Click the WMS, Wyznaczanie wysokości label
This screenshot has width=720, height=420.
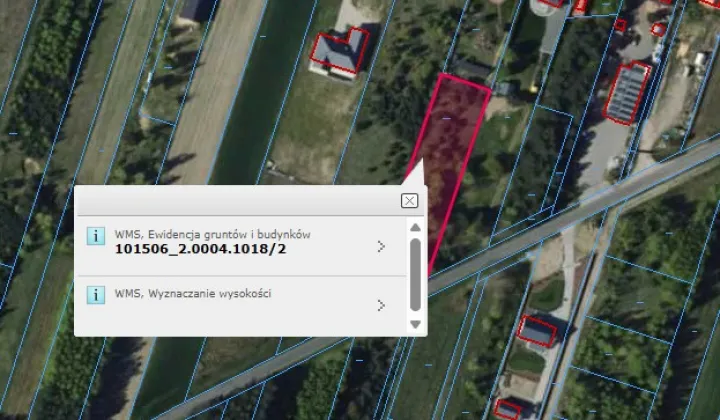pyautogui.click(x=193, y=293)
